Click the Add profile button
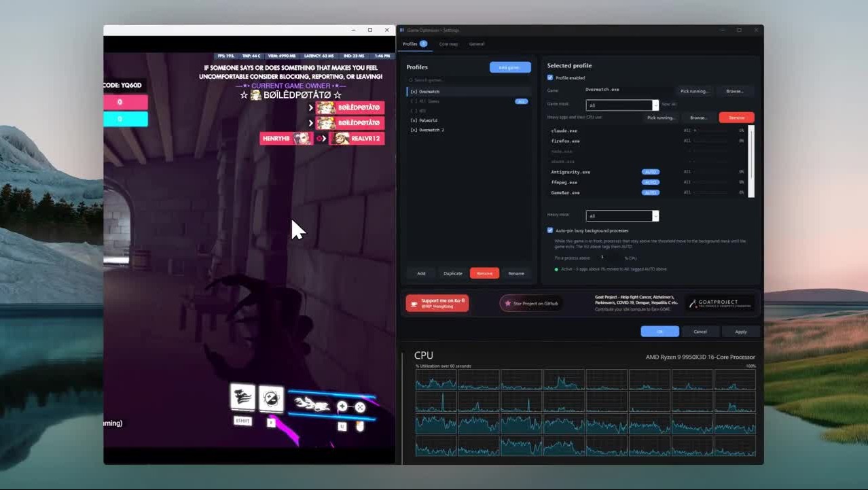Screen dimensions: 868x490 421,273
